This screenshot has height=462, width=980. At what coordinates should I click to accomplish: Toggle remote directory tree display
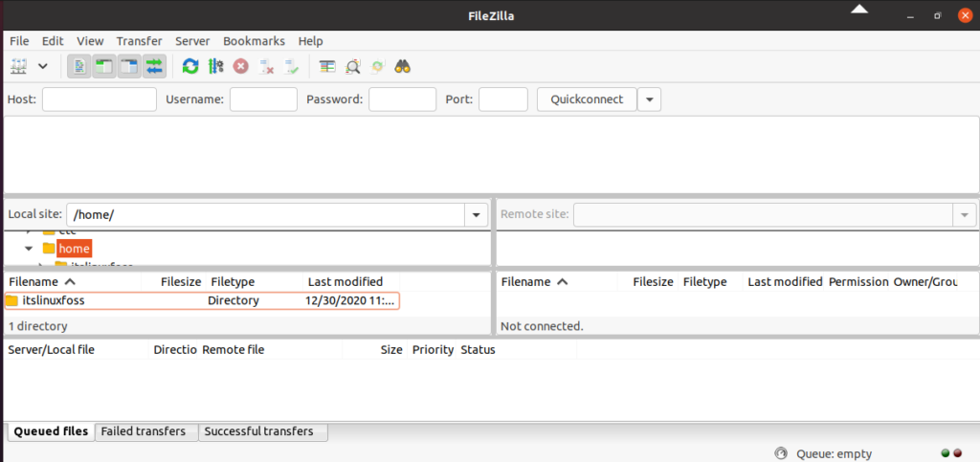129,66
